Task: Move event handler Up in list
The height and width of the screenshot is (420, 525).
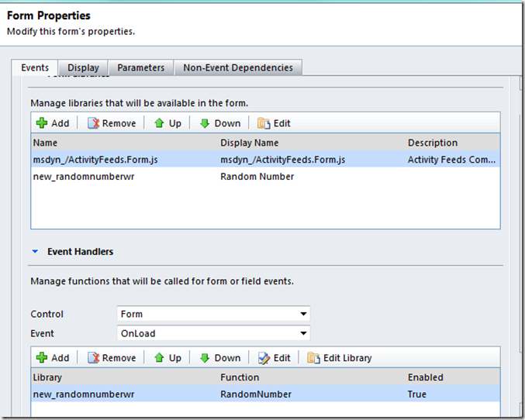Action: click(168, 358)
